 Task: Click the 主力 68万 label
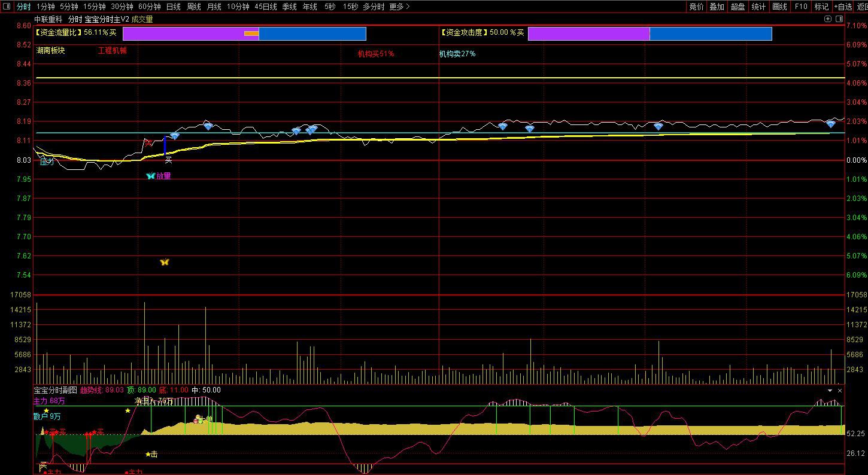[x=49, y=401]
